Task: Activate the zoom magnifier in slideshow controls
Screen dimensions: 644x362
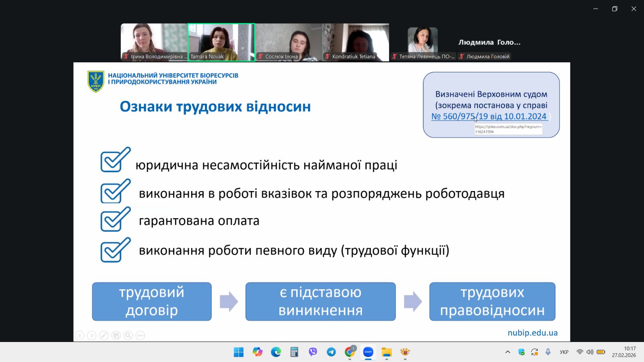Action: (x=128, y=335)
